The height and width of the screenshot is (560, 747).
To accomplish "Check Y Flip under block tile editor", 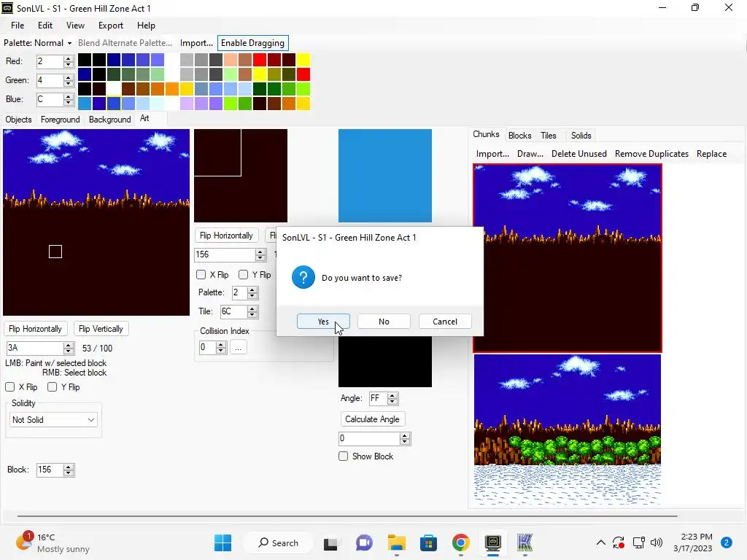I will 244,274.
